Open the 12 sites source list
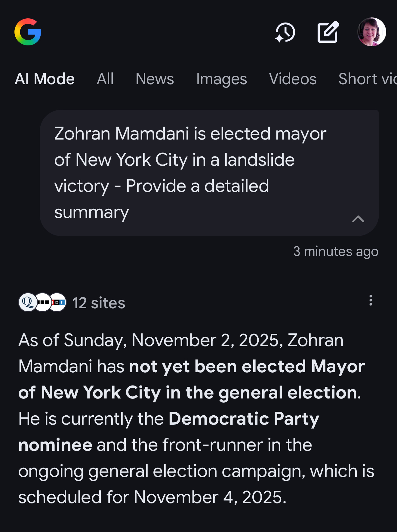The width and height of the screenshot is (397, 532). (99, 303)
